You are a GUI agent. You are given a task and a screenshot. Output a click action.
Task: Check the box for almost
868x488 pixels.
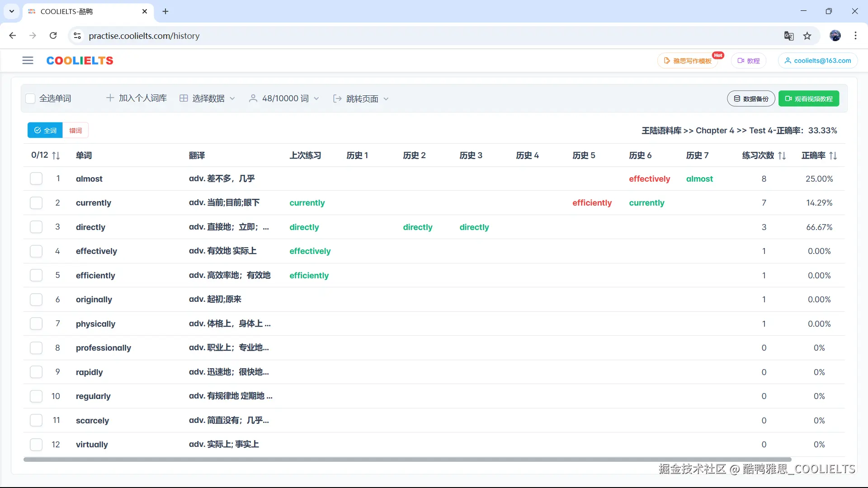point(36,178)
